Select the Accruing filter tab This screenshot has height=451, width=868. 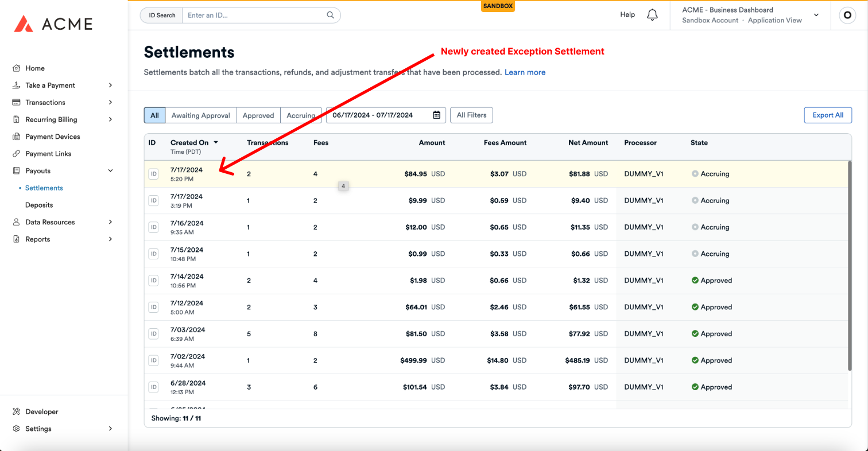(x=301, y=115)
